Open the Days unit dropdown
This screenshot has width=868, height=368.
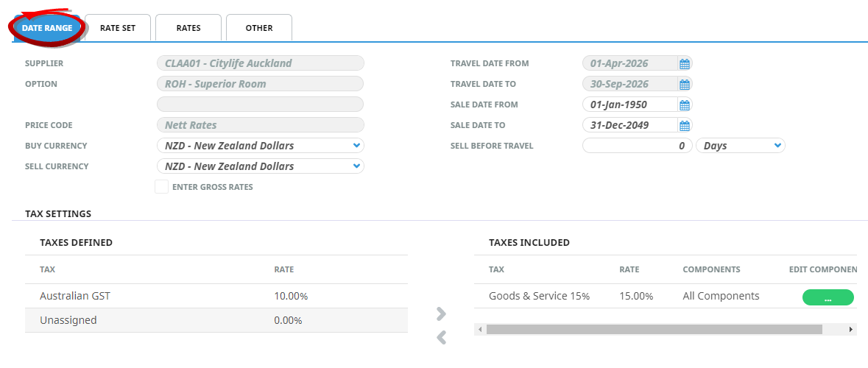pyautogui.click(x=740, y=146)
